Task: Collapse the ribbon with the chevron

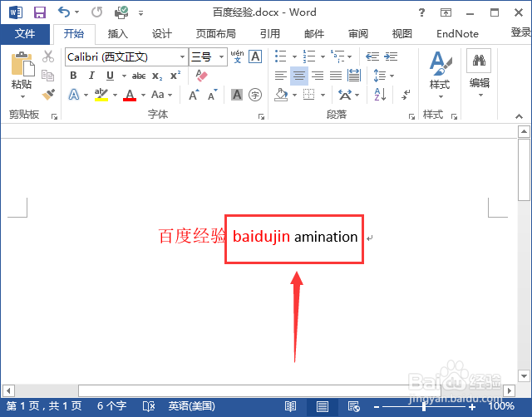Action: click(519, 116)
